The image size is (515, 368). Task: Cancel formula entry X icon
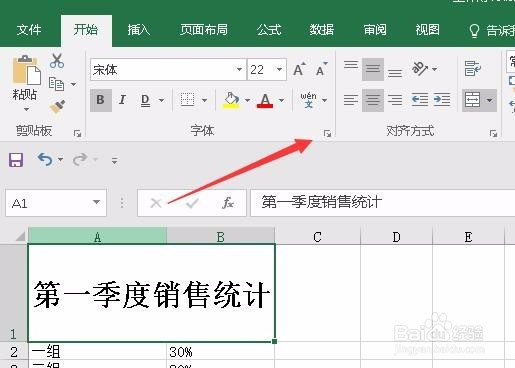coord(156,203)
